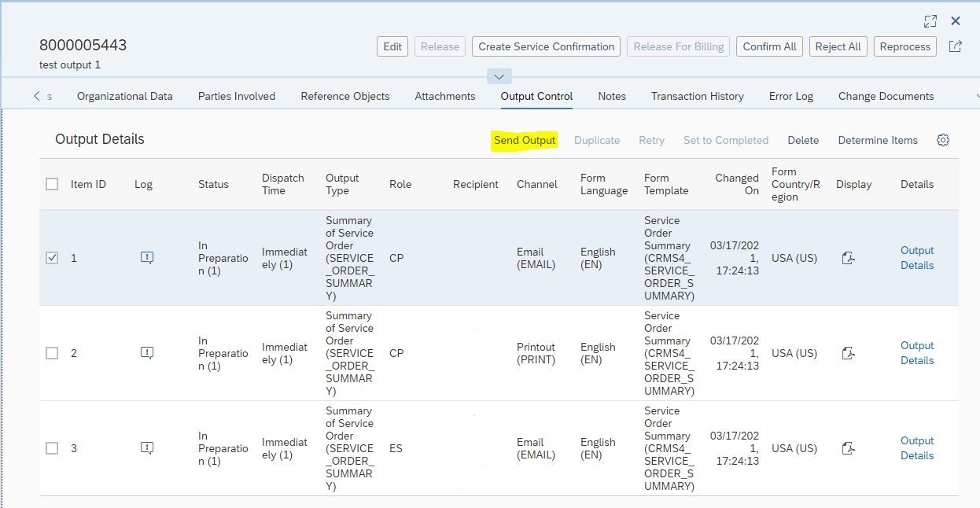
Task: Tick the checkbox for item 2
Action: point(52,353)
